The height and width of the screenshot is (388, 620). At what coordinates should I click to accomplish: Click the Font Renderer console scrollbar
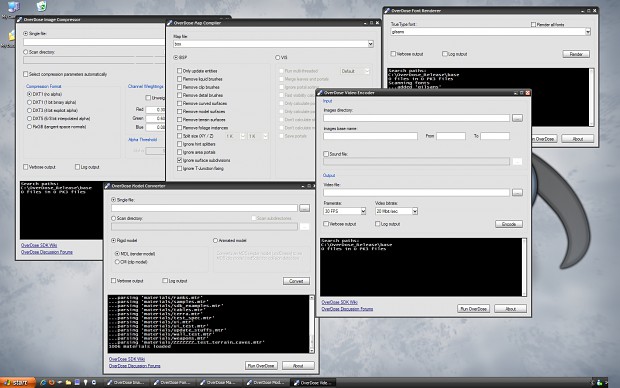592,97
